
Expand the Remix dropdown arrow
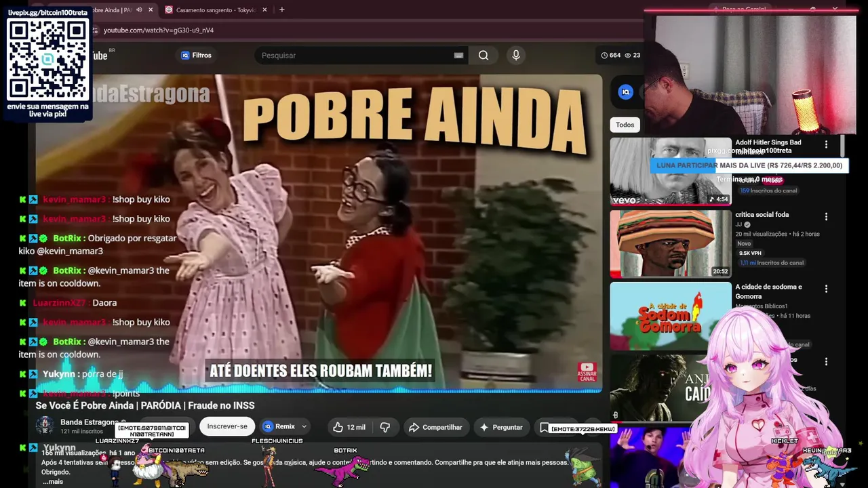coord(304,427)
